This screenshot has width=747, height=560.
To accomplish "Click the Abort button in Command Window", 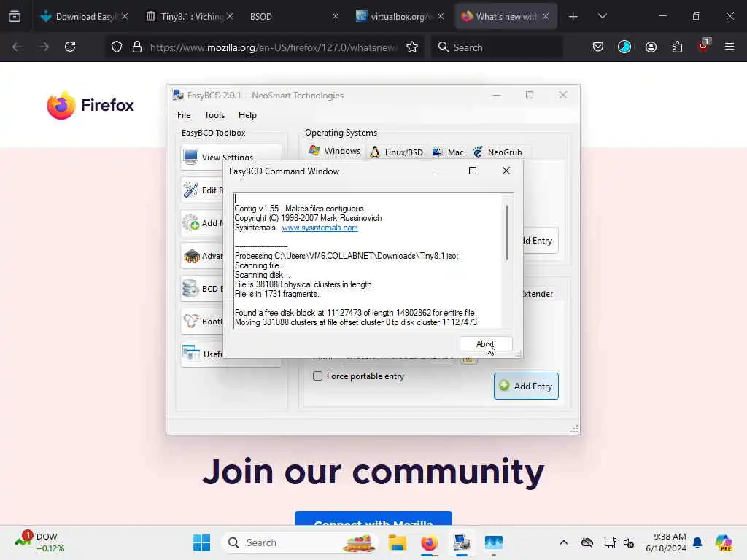I will [x=485, y=344].
